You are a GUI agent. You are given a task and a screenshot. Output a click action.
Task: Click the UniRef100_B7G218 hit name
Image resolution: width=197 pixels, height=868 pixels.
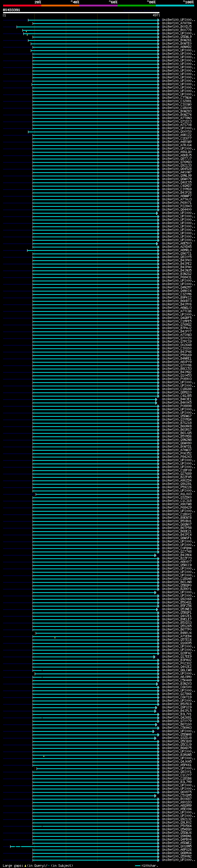tap(176, 423)
